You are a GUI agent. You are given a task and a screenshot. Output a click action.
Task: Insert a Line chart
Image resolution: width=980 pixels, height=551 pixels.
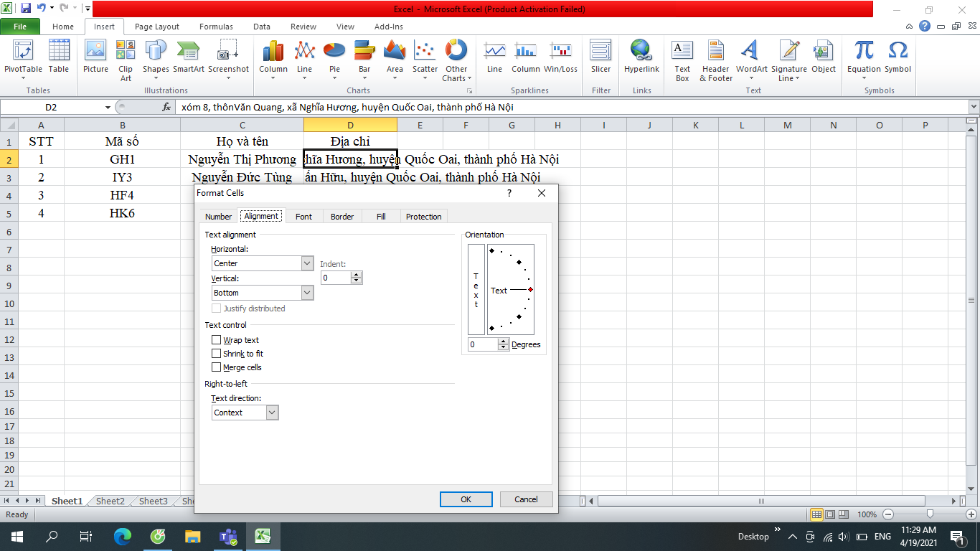305,61
